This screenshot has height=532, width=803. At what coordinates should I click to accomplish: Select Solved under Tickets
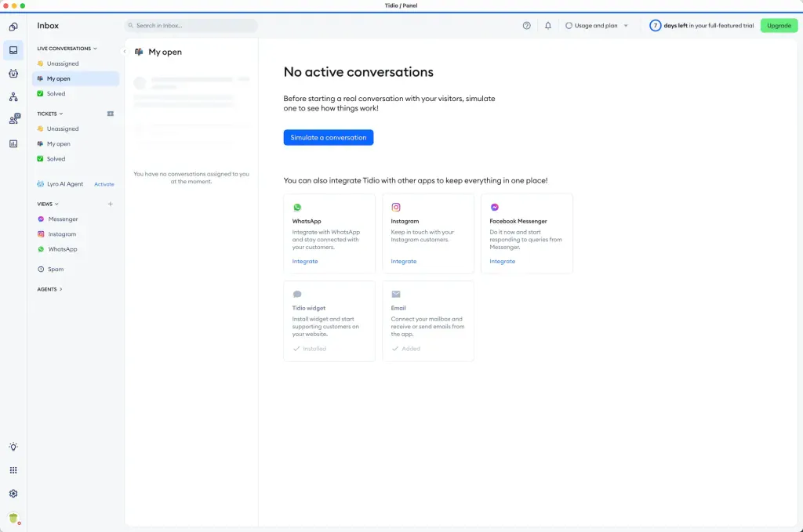76,159
